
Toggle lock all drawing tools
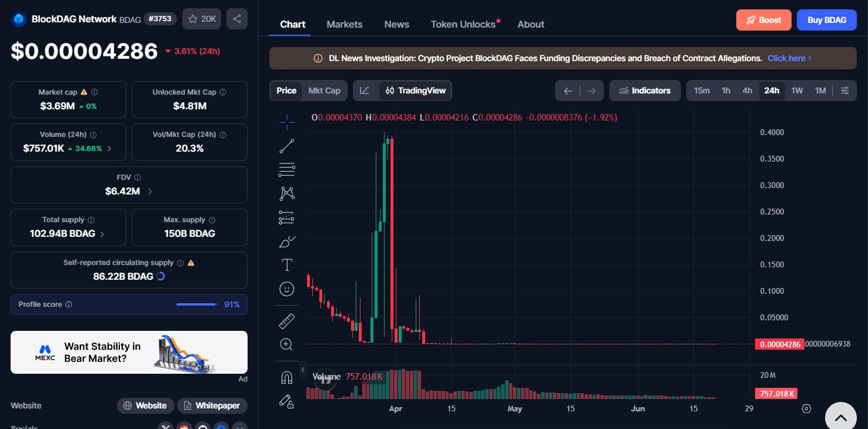click(287, 401)
